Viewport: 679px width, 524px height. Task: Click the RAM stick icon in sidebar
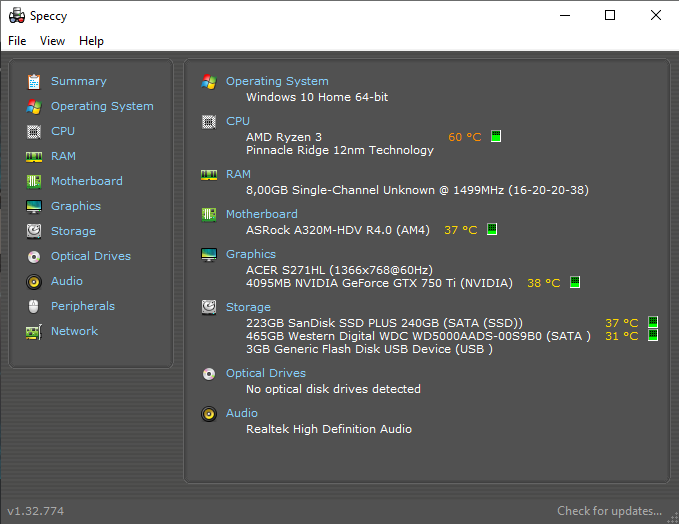[x=34, y=156]
